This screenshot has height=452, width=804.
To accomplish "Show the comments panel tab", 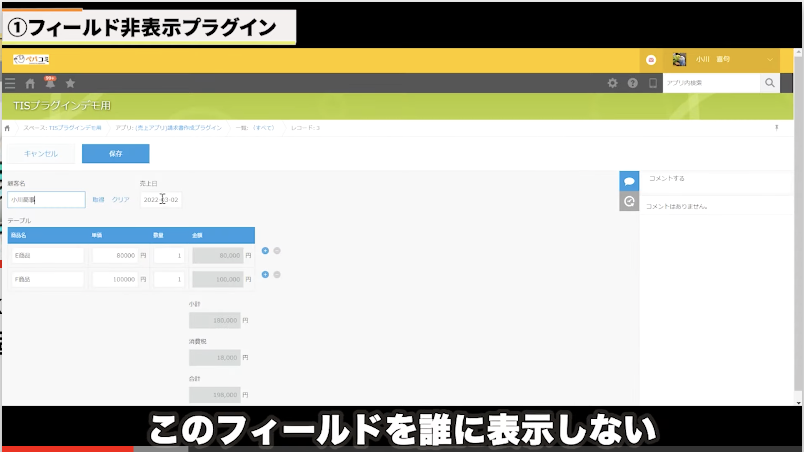I will click(x=629, y=181).
